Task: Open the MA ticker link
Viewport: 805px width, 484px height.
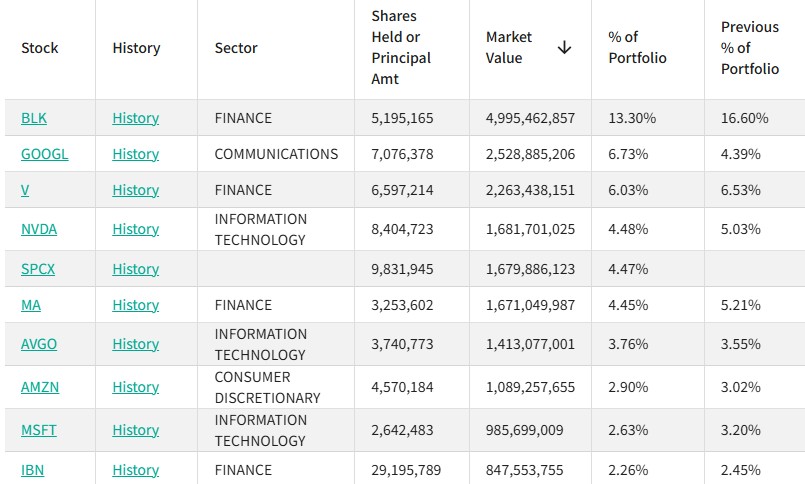Action: click(x=31, y=305)
